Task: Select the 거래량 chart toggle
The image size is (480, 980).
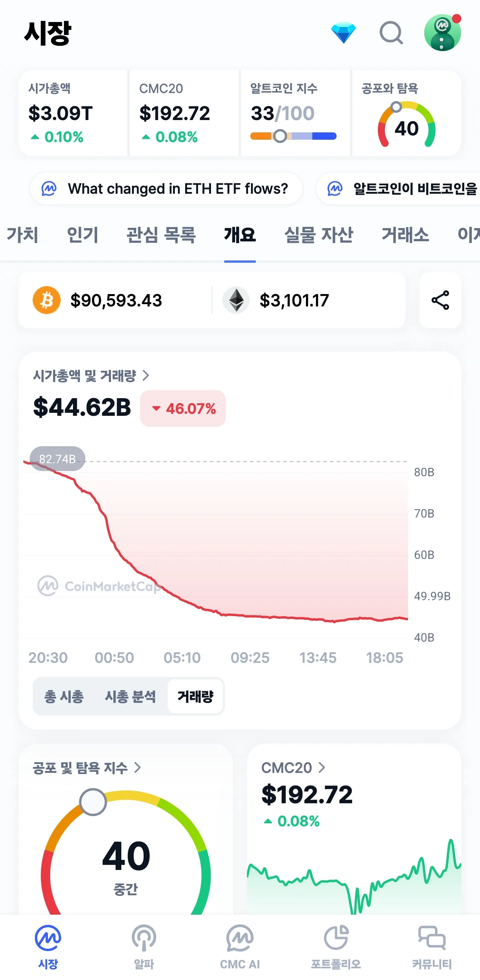Action: [x=195, y=697]
